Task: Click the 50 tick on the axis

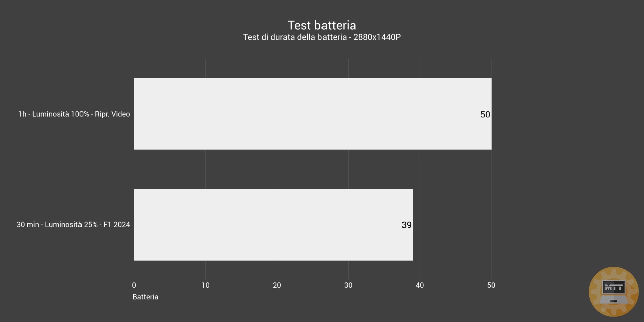Action: (491, 285)
